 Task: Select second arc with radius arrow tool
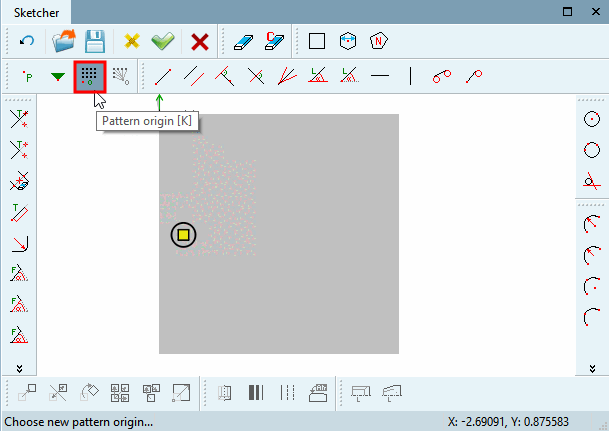pyautogui.click(x=592, y=255)
